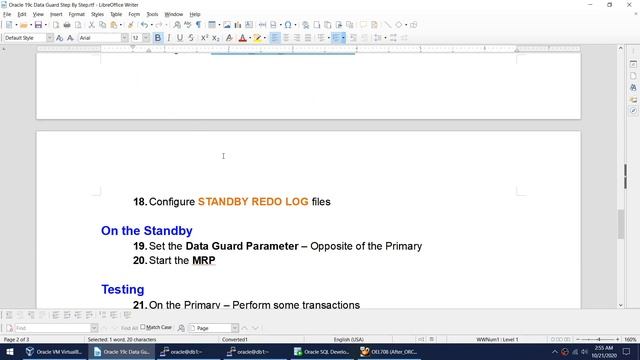Open the Edit menu
Screen dimensions: 640x360
(x=22, y=14)
